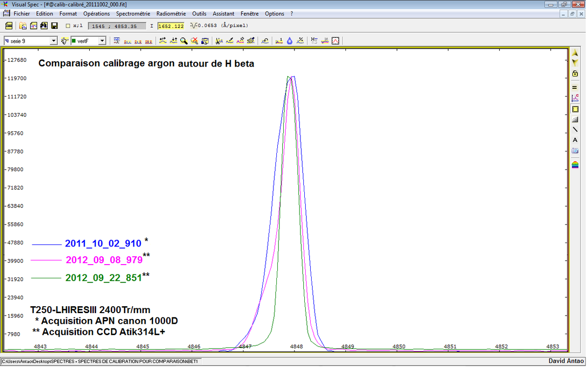Click the padlock lock icon
Image resolution: width=588 pixels, height=368 pixels.
(575, 74)
